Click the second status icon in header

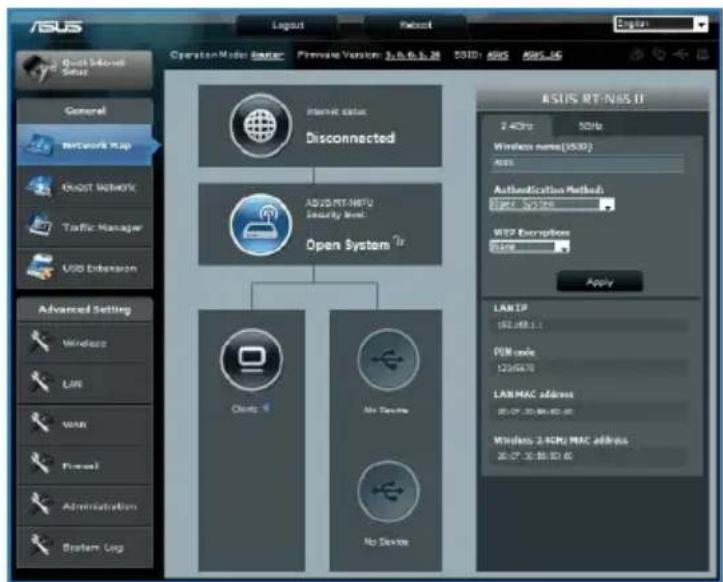tap(659, 55)
